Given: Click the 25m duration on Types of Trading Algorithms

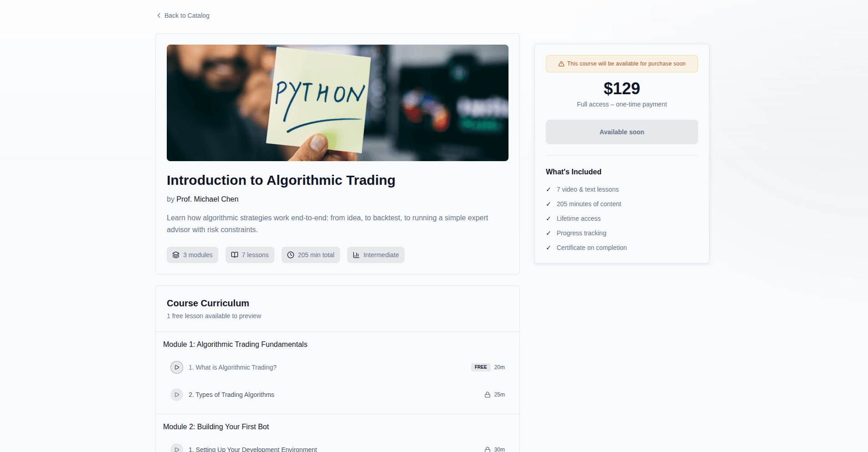Looking at the screenshot, I should click(499, 395).
